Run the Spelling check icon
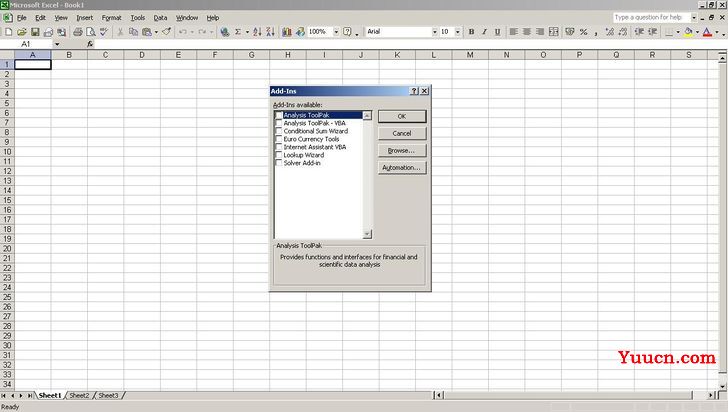 click(x=104, y=32)
